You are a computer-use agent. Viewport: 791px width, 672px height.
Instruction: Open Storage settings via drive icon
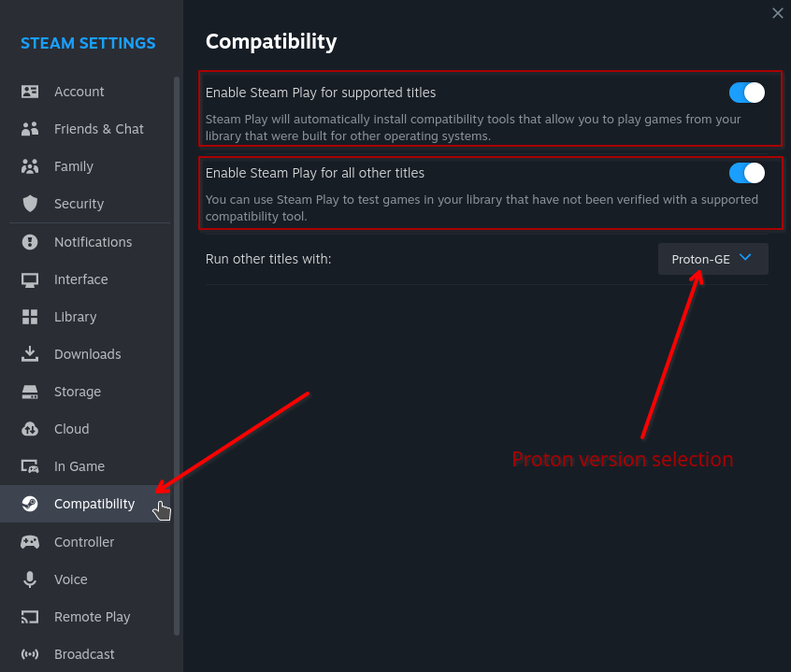[31, 392]
